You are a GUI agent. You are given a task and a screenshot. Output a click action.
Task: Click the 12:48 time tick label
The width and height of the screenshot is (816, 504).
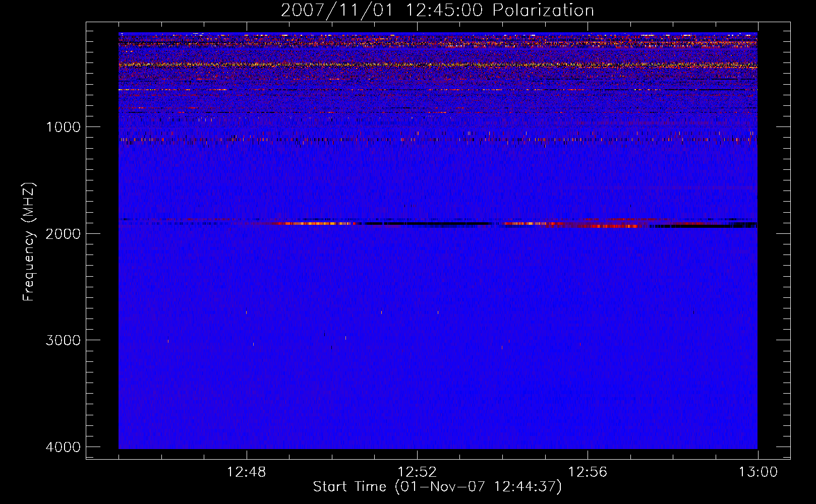247,472
